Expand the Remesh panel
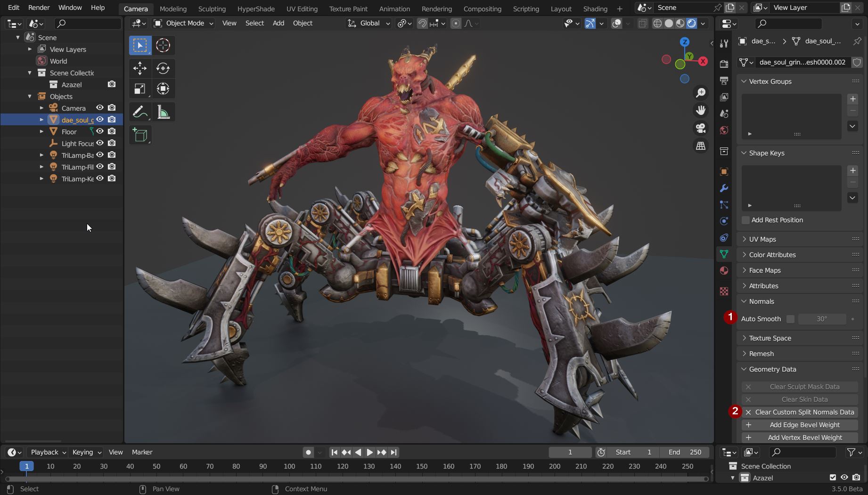This screenshot has height=495, width=868. point(744,354)
